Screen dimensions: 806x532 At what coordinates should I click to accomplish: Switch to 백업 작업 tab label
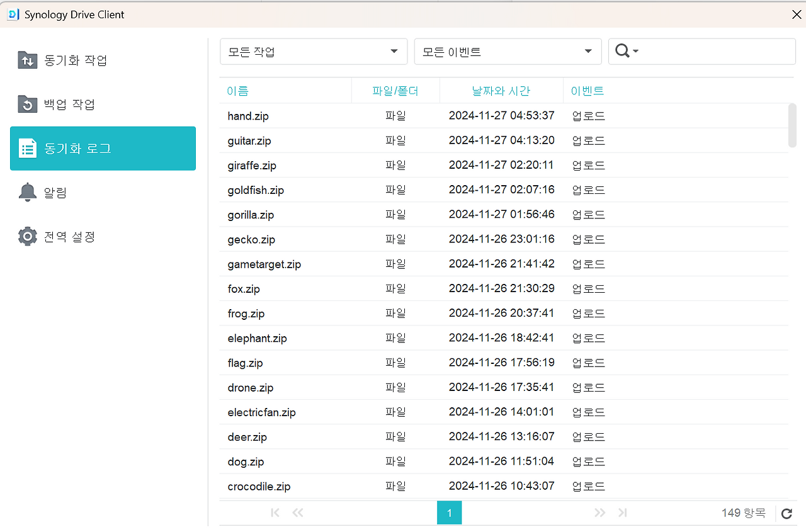pyautogui.click(x=69, y=105)
